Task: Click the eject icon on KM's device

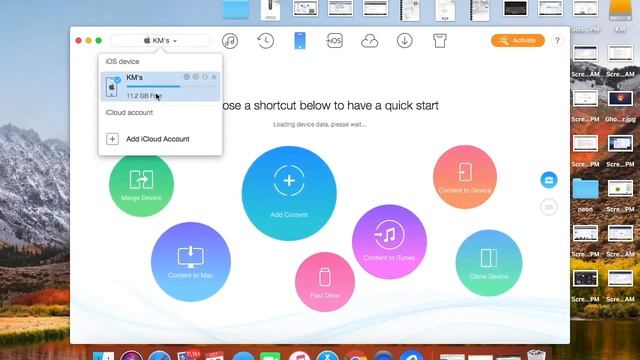Action: coord(214,77)
